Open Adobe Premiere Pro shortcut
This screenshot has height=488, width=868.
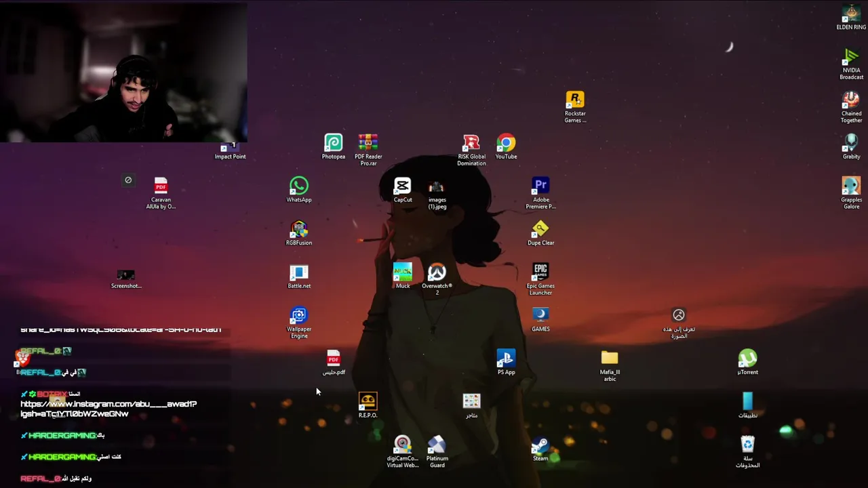click(x=540, y=193)
